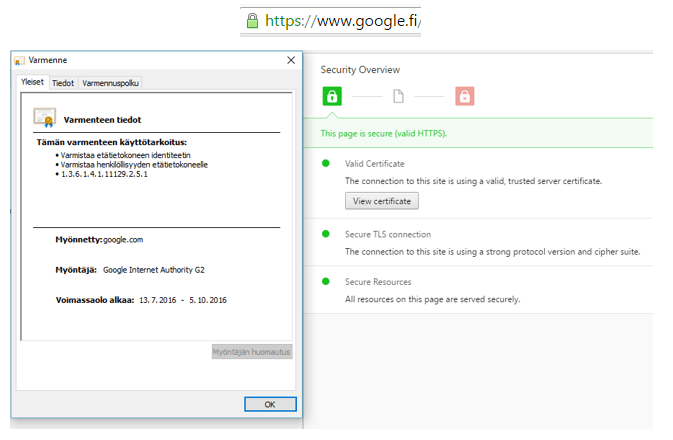
Task: Click the text 'valid, trusted server certificate'
Action: [543, 181]
